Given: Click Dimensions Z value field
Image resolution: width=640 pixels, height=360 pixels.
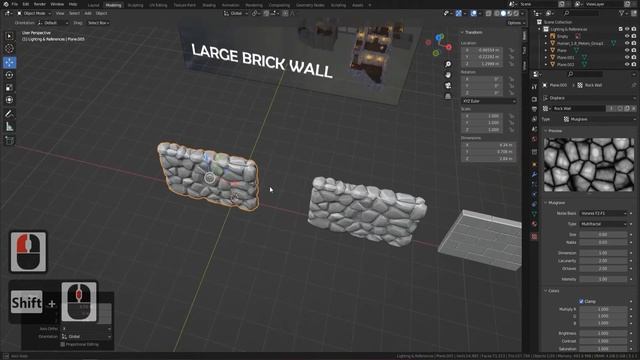Looking at the screenshot, I should (x=489, y=158).
